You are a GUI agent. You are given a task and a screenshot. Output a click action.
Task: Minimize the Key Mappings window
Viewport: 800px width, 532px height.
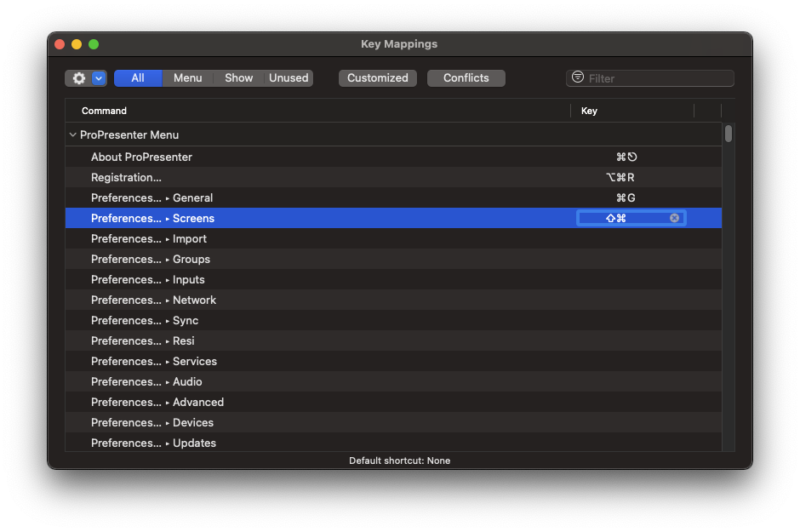[77, 44]
